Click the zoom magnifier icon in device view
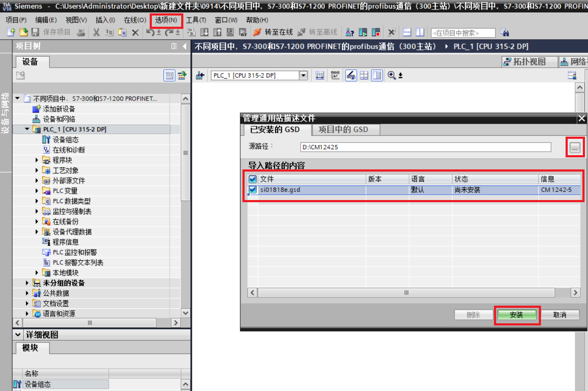The image size is (588, 391). click(392, 75)
